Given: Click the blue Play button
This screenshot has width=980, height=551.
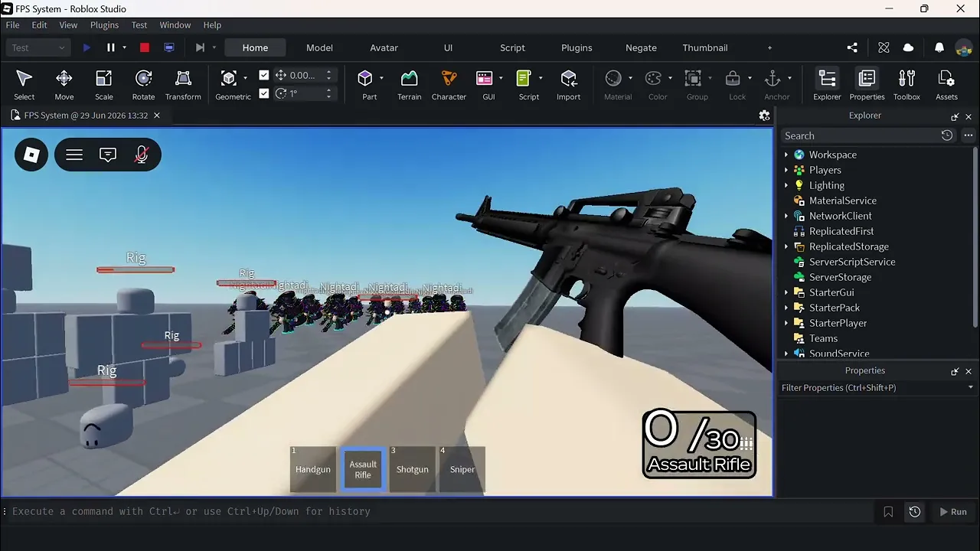Looking at the screenshot, I should click(87, 47).
